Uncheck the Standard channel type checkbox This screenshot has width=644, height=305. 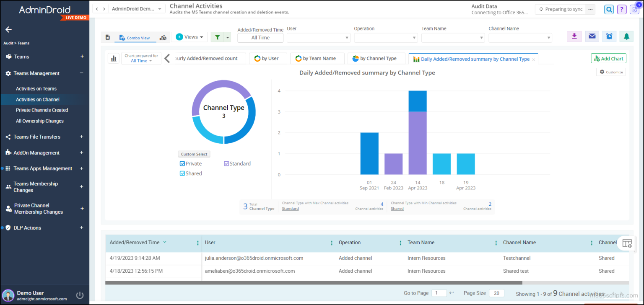pyautogui.click(x=227, y=163)
